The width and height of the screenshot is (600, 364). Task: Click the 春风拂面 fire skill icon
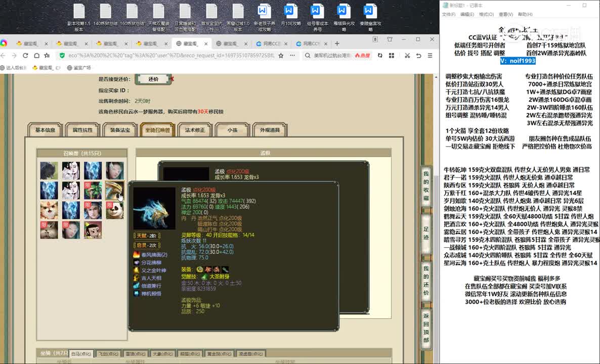coord(136,255)
